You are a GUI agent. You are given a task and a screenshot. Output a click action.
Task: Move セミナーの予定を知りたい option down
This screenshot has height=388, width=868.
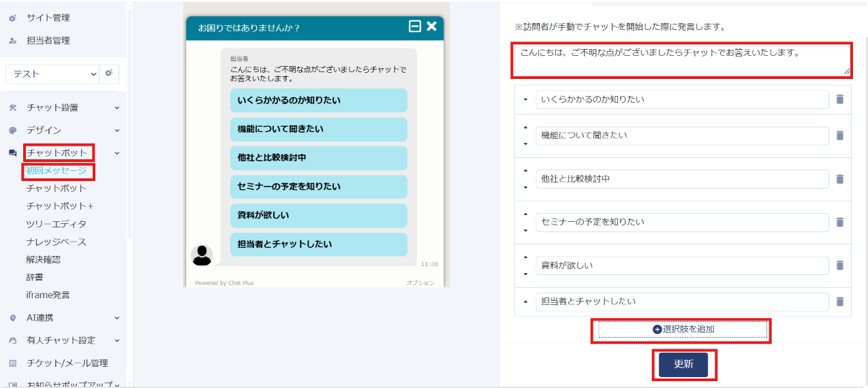(525, 230)
